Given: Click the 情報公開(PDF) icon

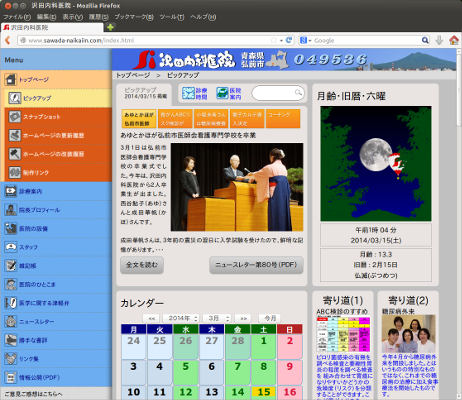Looking at the screenshot, I should click(x=11, y=377).
